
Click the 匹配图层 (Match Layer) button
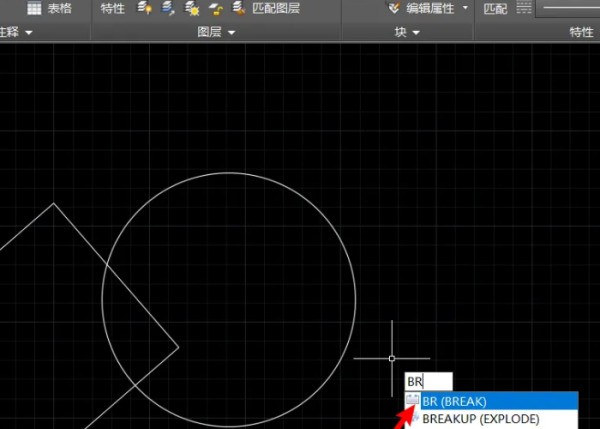(275, 9)
